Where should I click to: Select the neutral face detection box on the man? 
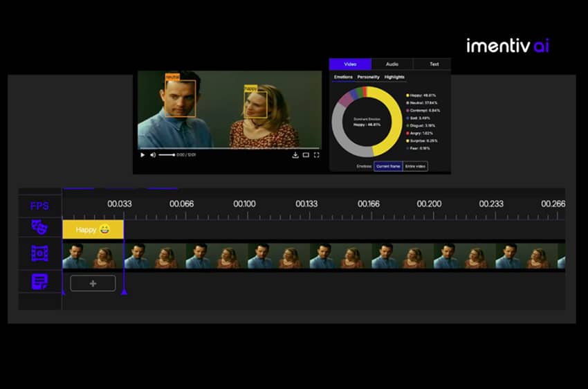pos(181,98)
